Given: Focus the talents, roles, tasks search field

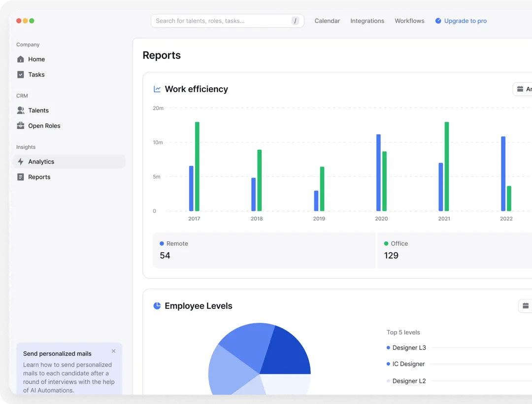Looking at the screenshot, I should tap(222, 21).
